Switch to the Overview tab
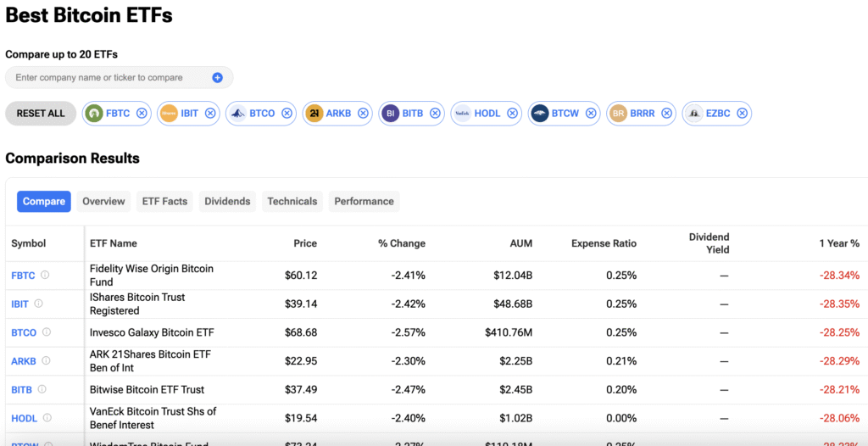Image resolution: width=868 pixels, height=446 pixels. [103, 202]
